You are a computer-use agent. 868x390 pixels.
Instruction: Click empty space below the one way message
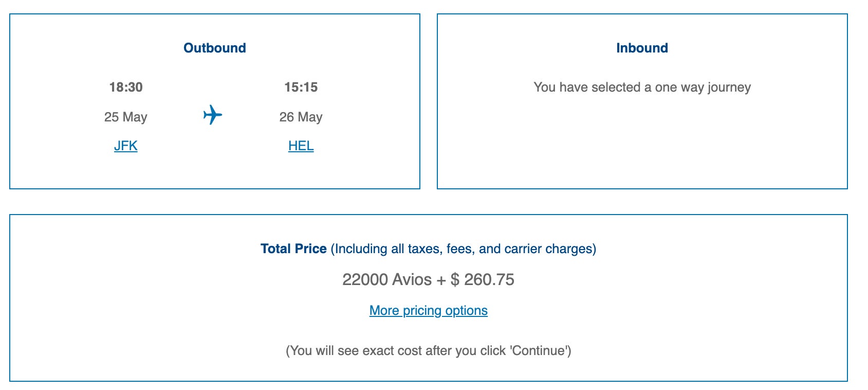pos(642,144)
